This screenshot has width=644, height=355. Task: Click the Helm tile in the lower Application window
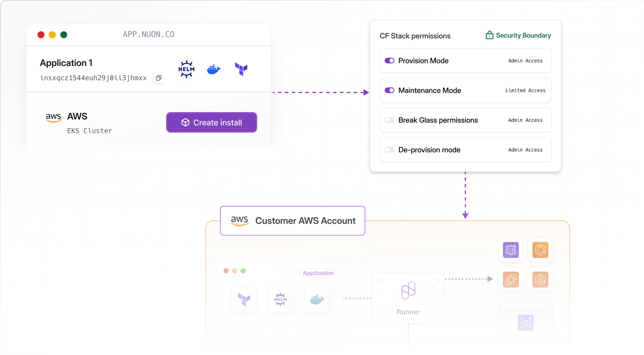[280, 300]
